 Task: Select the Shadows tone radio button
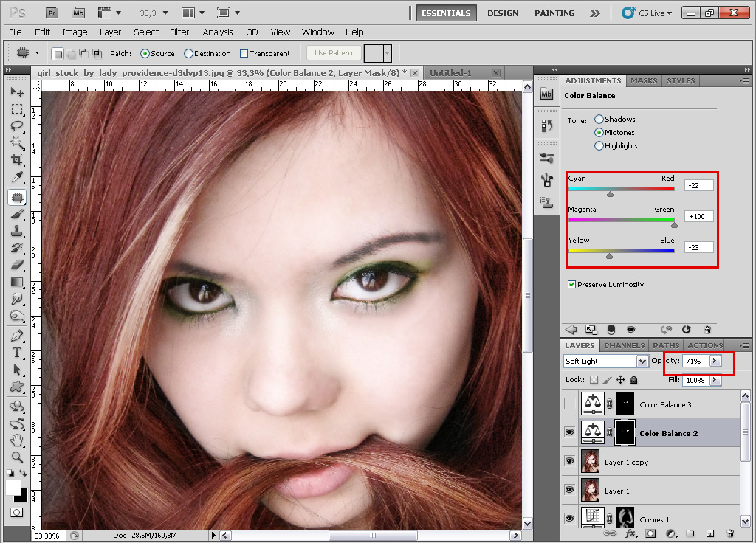tap(599, 120)
